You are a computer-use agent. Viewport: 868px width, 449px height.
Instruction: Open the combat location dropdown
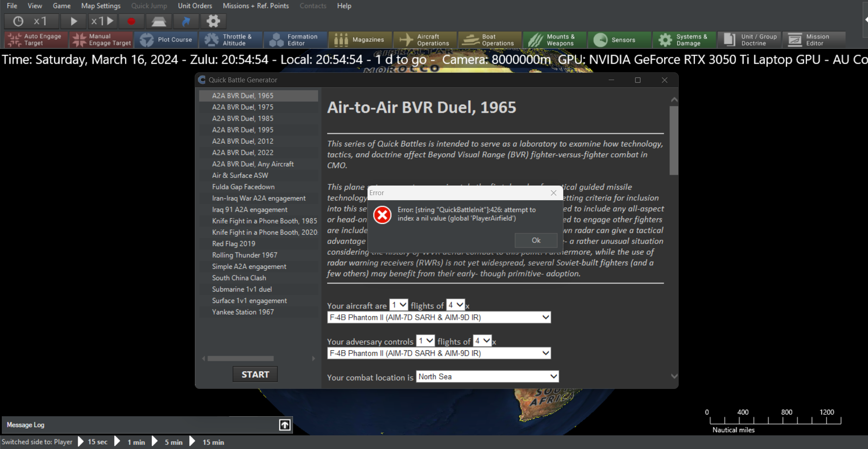487,377
